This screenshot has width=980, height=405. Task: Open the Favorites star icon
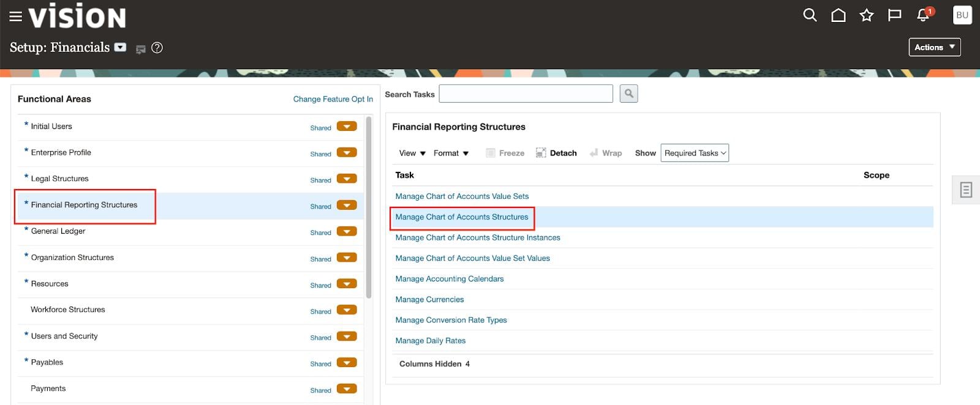click(866, 15)
